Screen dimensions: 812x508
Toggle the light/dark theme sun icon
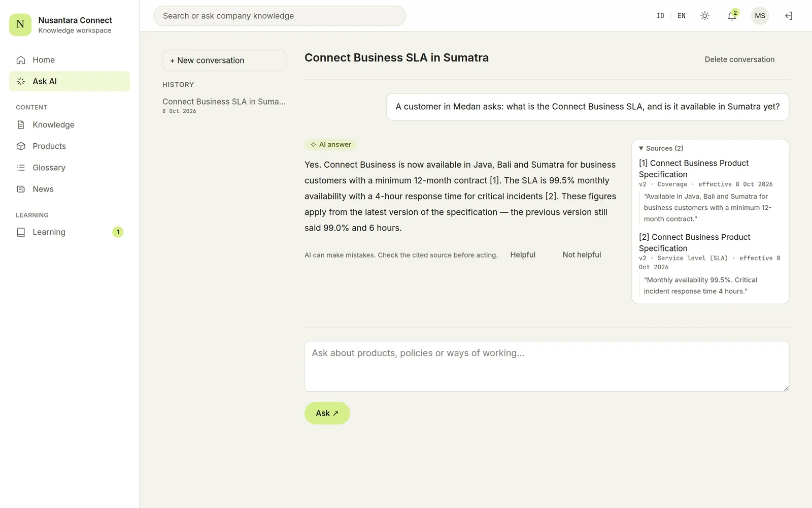click(x=705, y=16)
